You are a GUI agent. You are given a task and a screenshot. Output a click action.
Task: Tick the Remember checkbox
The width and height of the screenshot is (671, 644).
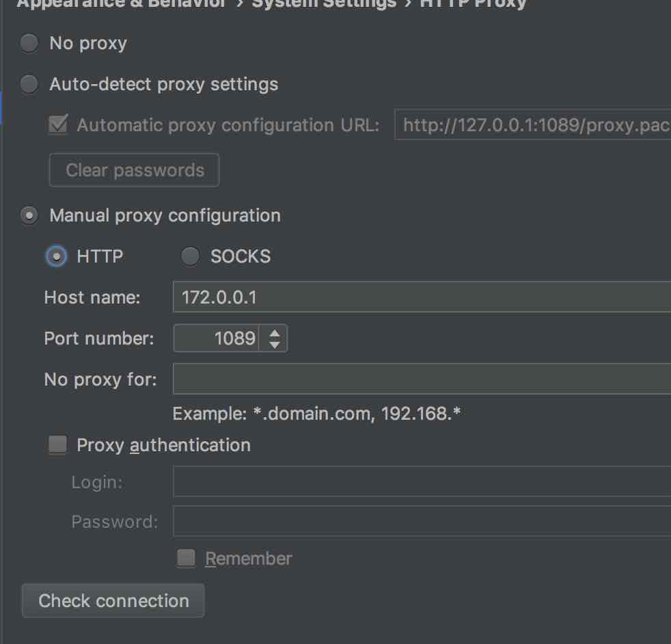click(186, 559)
